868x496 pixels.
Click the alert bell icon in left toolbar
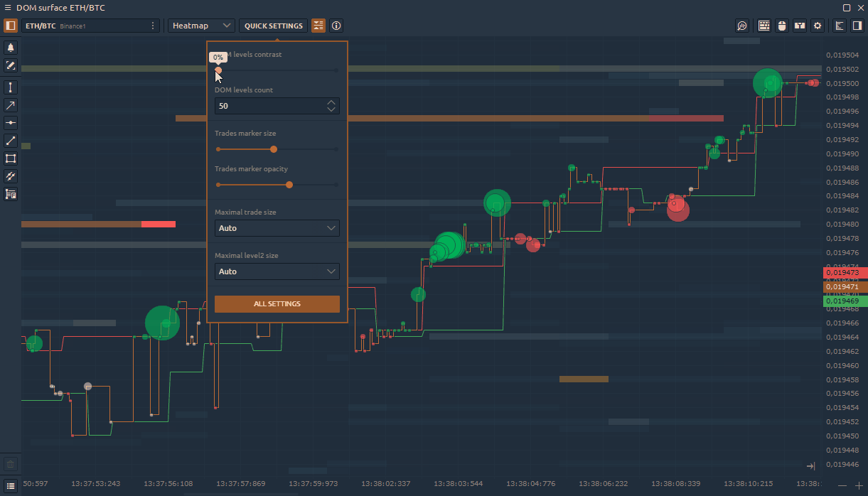click(x=11, y=48)
